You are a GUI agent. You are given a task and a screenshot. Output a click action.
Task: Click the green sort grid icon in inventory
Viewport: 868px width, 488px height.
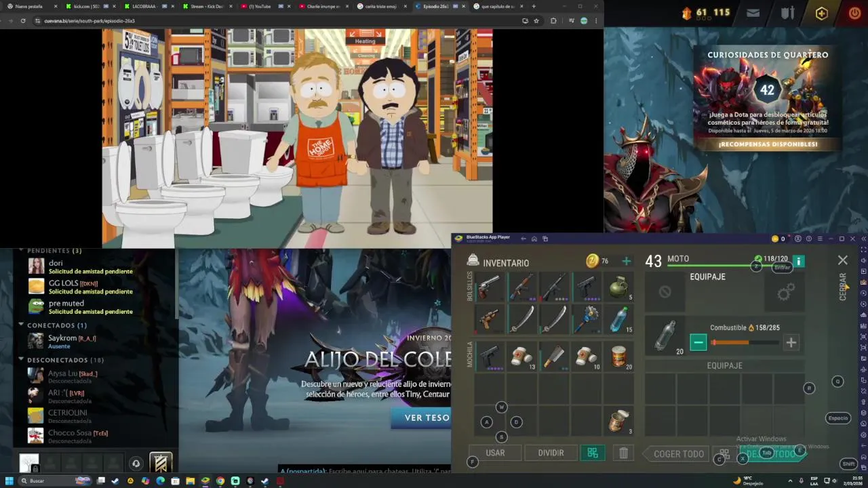(x=592, y=453)
